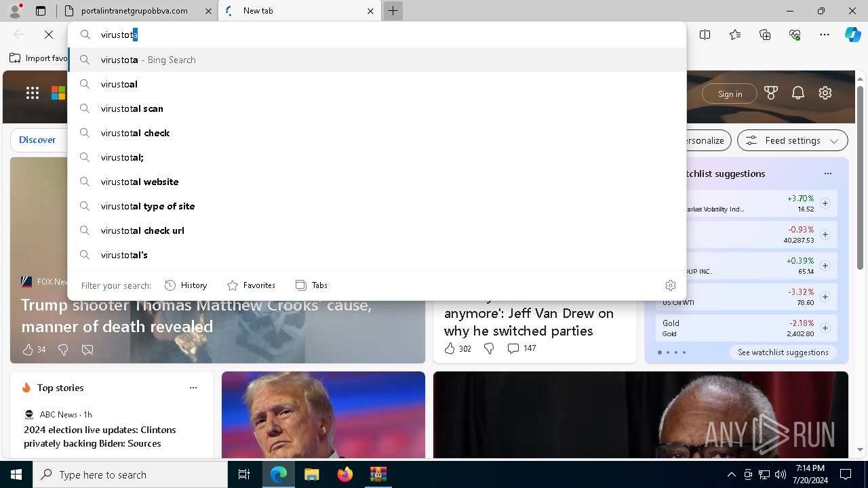Filter search by Tabs

click(x=311, y=285)
